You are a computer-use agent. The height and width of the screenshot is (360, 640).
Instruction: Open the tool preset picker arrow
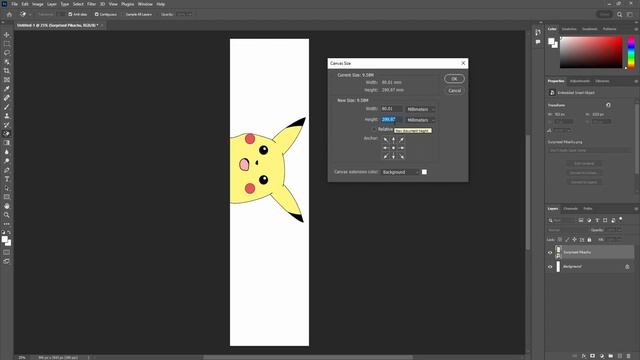click(30, 14)
